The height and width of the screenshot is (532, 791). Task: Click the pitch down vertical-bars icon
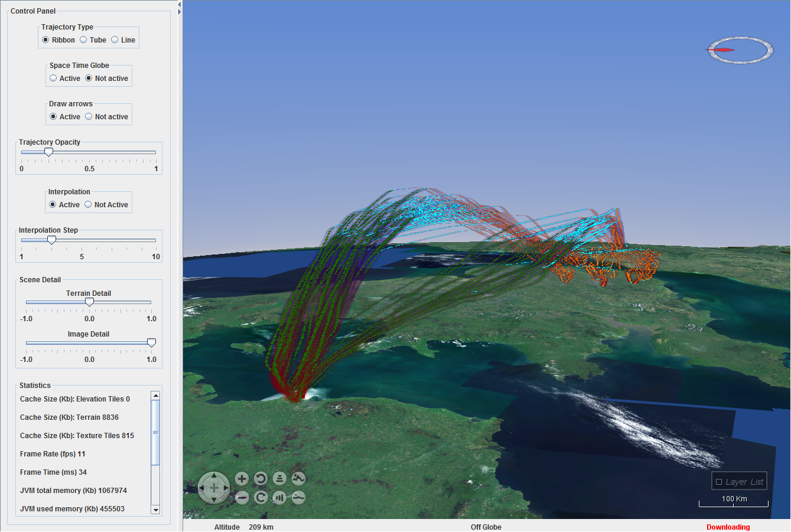tap(279, 498)
